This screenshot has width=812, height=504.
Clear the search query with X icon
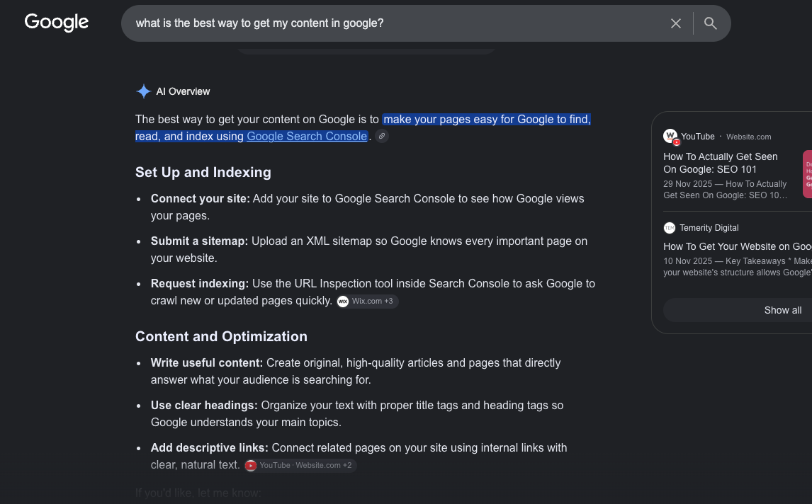coord(676,23)
